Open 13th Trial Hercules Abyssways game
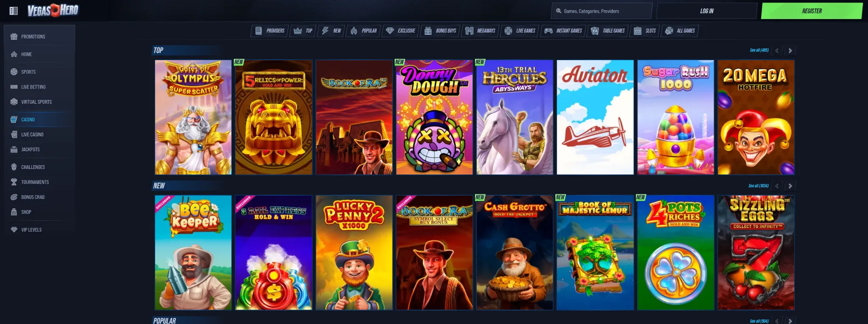Screen dimensions: 868x324 [515, 117]
